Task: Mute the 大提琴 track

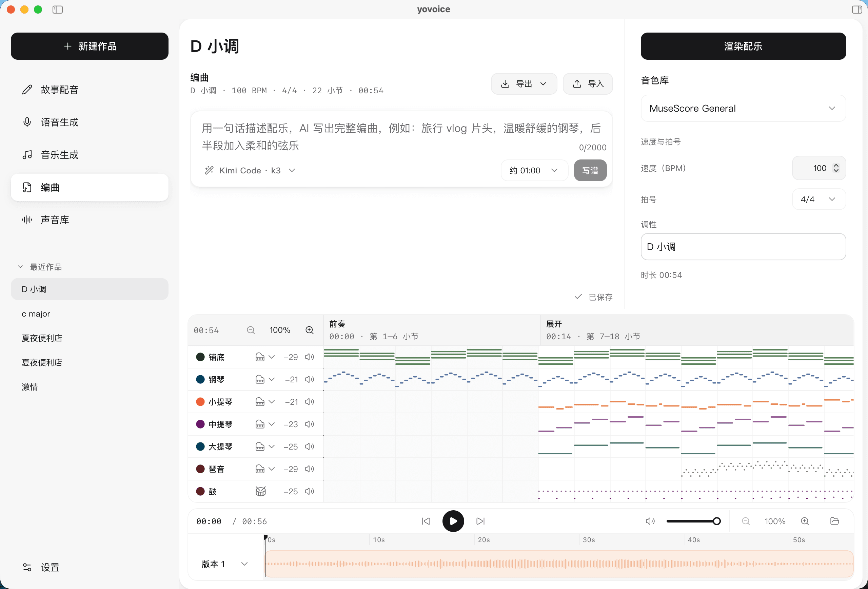Action: (x=310, y=446)
